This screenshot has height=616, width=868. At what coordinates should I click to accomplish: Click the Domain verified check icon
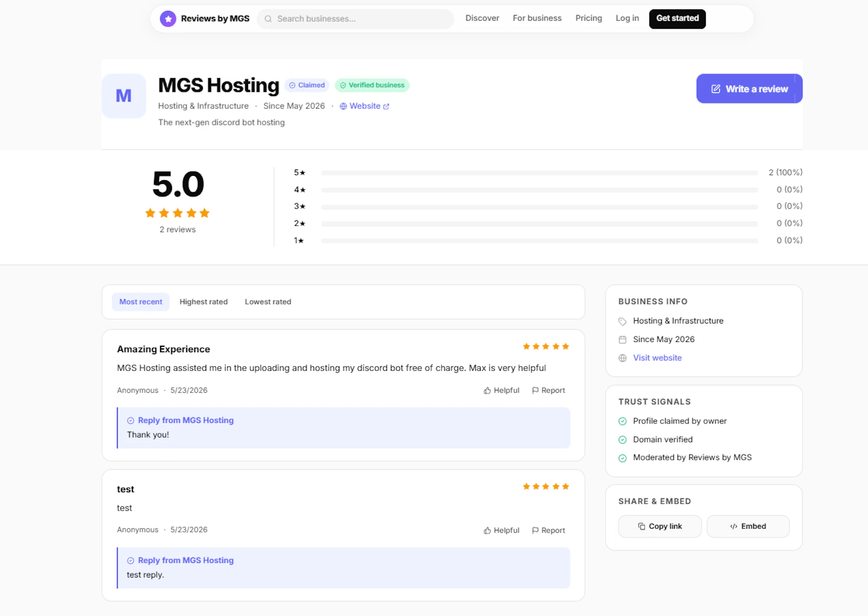622,440
